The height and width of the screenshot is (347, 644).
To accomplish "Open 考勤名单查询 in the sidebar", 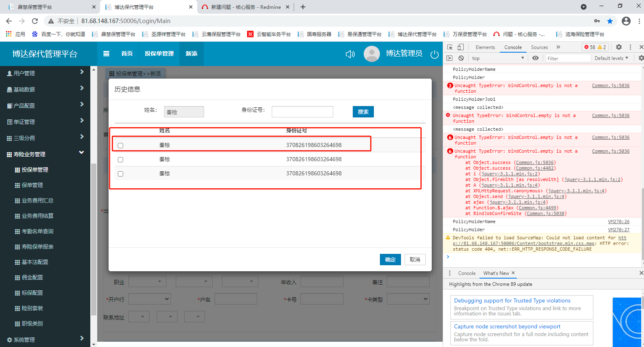I will (38, 231).
